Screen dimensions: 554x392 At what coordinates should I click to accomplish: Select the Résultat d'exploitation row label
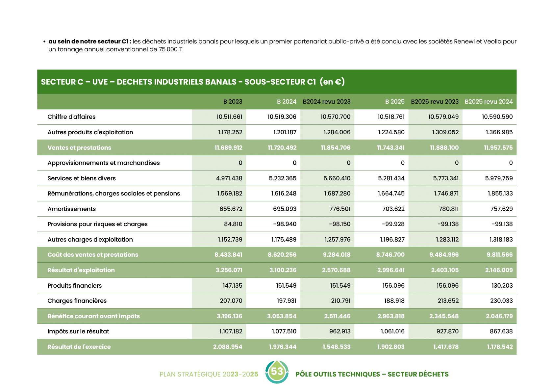(x=81, y=270)
